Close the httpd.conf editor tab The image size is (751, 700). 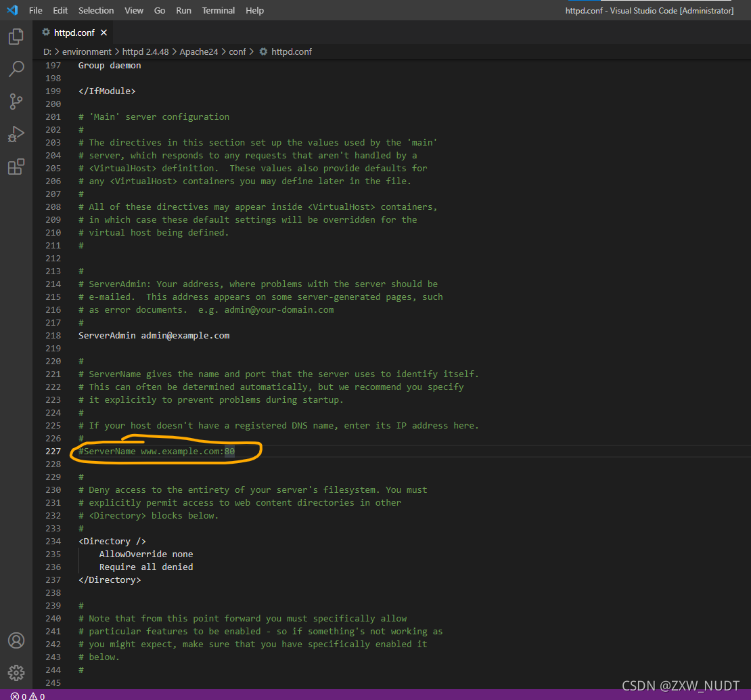tap(104, 32)
